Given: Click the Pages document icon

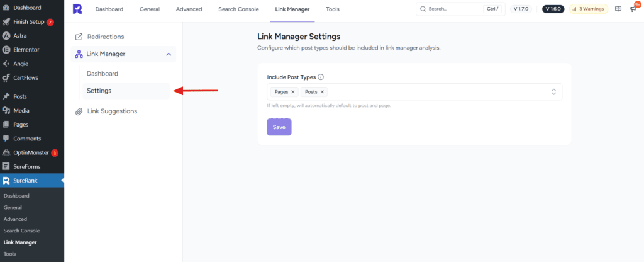Looking at the screenshot, I should pos(6,125).
